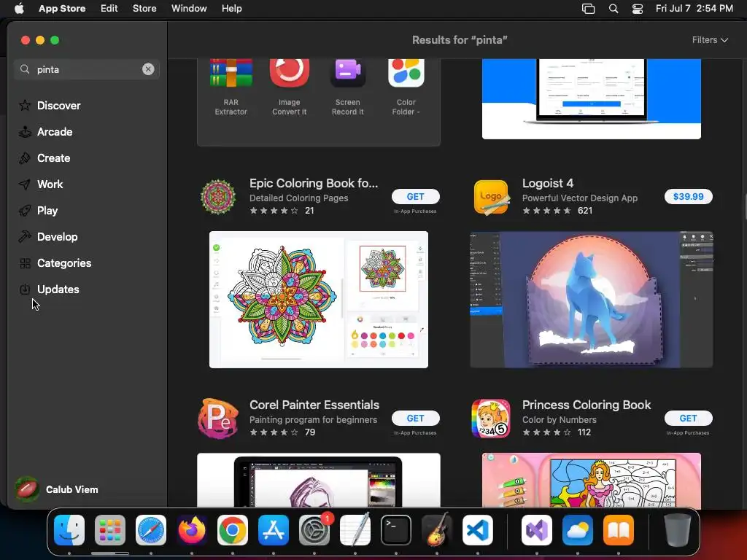Open Princess Coloring Book title
This screenshot has width=747, height=560.
click(587, 405)
